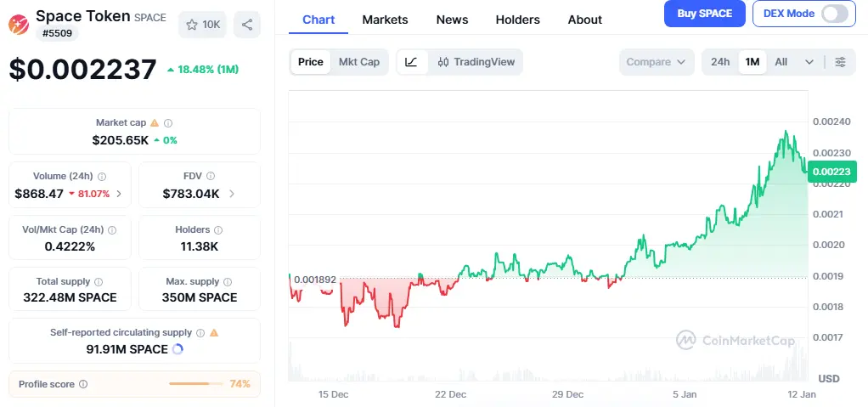Viewport: 868px width, 407px height.
Task: Click the TradingView button label
Action: click(x=484, y=62)
